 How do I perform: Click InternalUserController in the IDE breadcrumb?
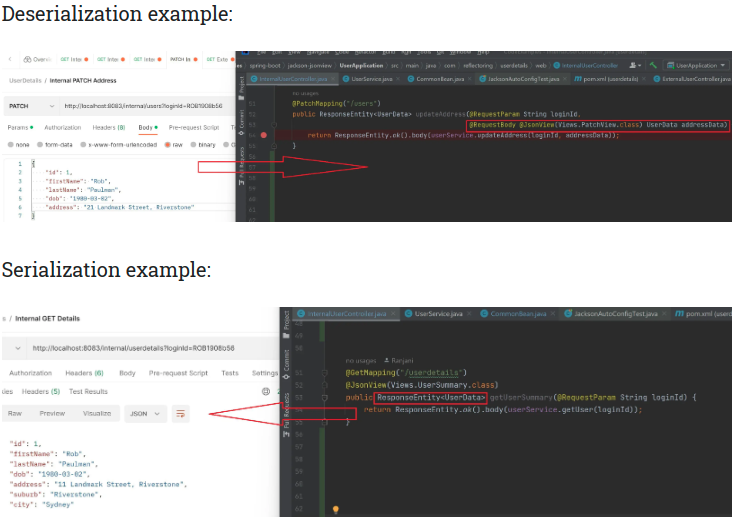[586, 66]
